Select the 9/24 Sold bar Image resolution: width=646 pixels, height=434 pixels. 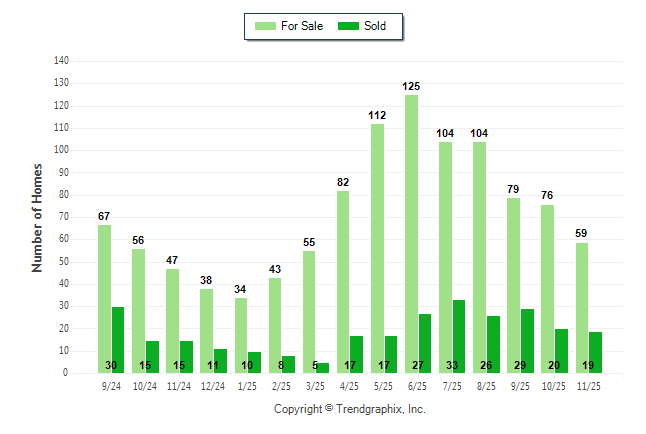click(x=118, y=340)
